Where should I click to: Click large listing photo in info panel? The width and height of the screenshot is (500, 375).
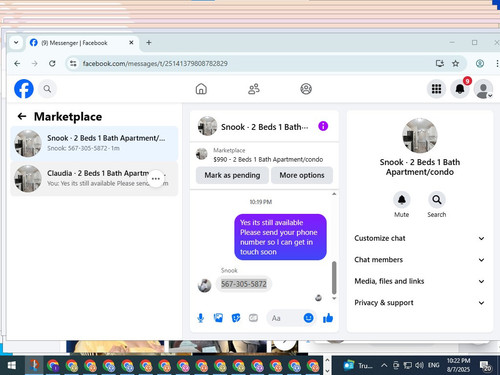coord(420,136)
